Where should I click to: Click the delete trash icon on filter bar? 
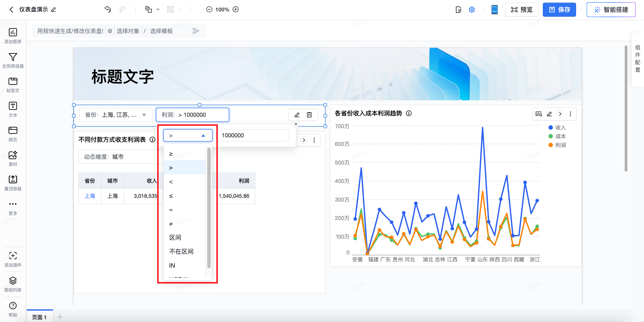click(x=309, y=115)
